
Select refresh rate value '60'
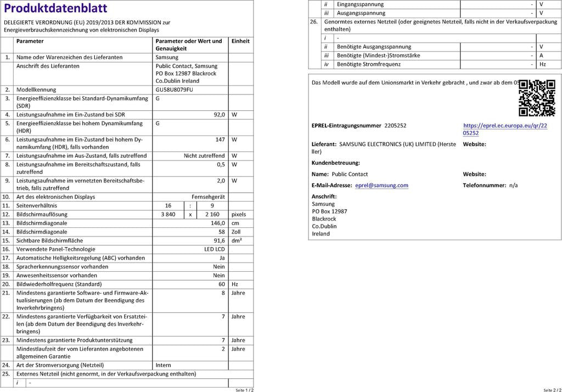(222, 284)
